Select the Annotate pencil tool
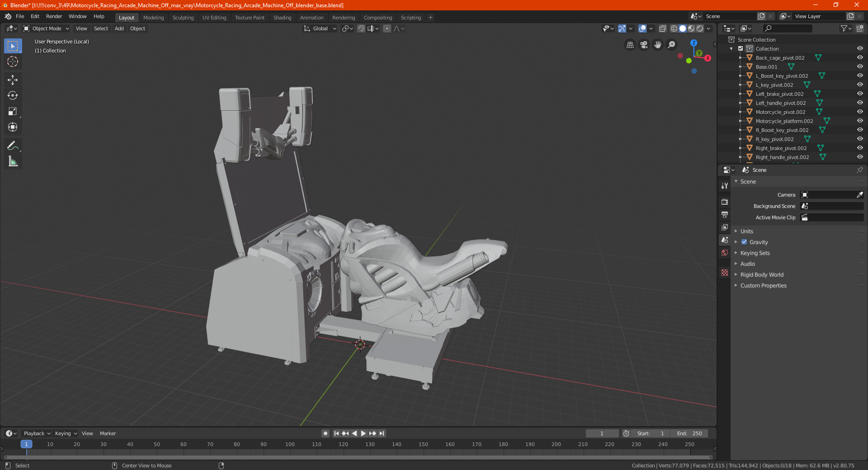Image resolution: width=868 pixels, height=470 pixels. point(13,146)
